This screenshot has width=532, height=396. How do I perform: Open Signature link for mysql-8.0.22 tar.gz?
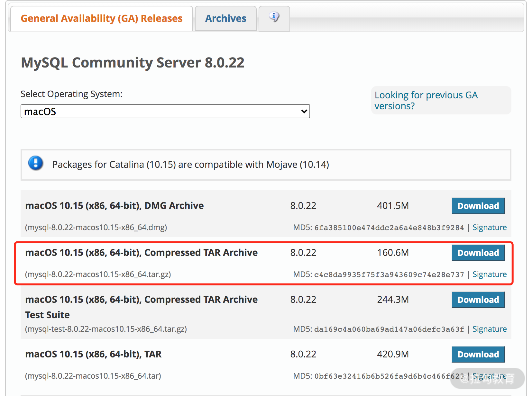[489, 274]
